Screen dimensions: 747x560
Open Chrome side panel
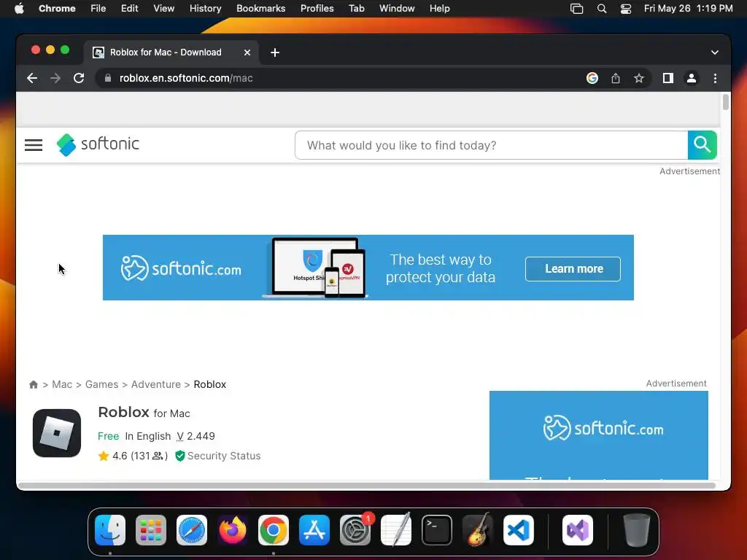(x=668, y=78)
